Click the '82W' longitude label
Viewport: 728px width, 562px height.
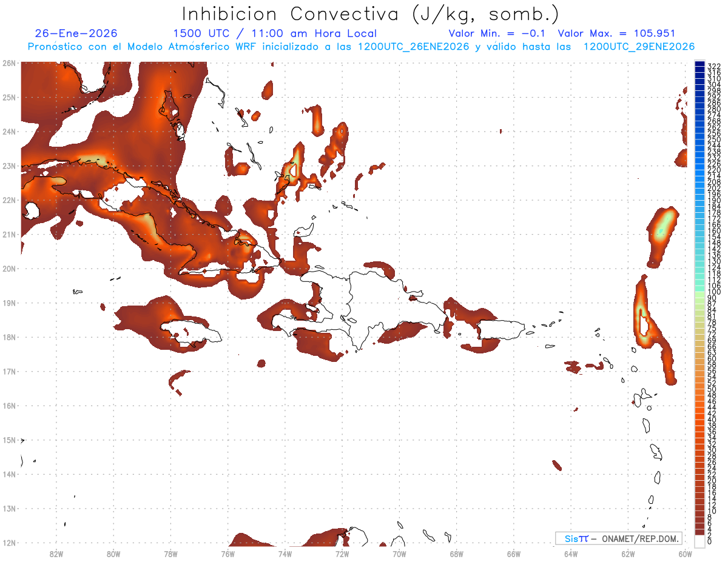point(56,554)
